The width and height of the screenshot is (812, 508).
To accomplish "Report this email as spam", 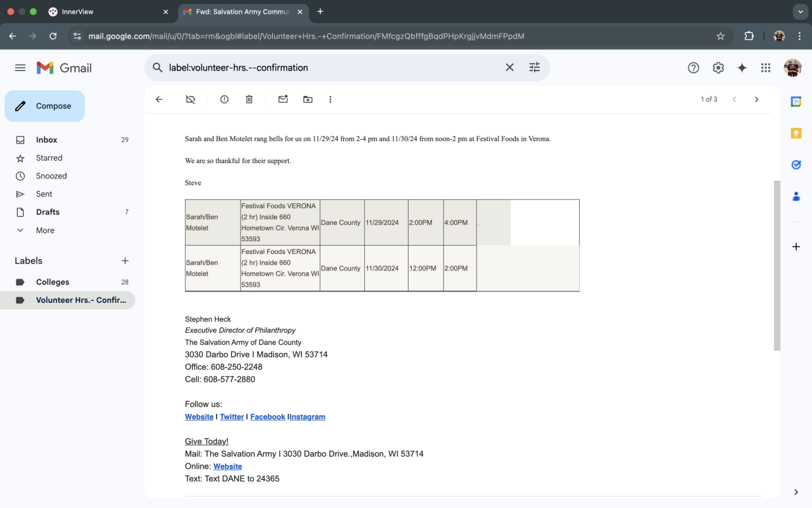I will coord(224,99).
